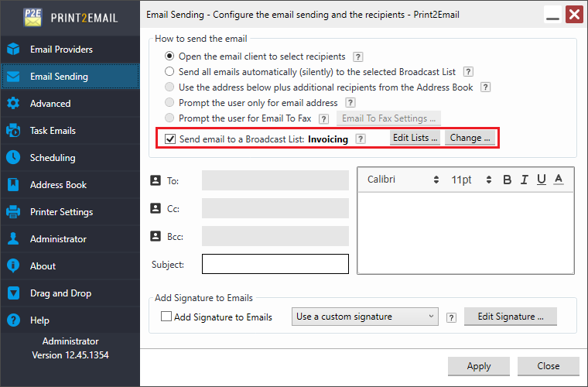This screenshot has width=588, height=387.
Task: Open help for silent Broadcast List sending
Action: tap(468, 72)
